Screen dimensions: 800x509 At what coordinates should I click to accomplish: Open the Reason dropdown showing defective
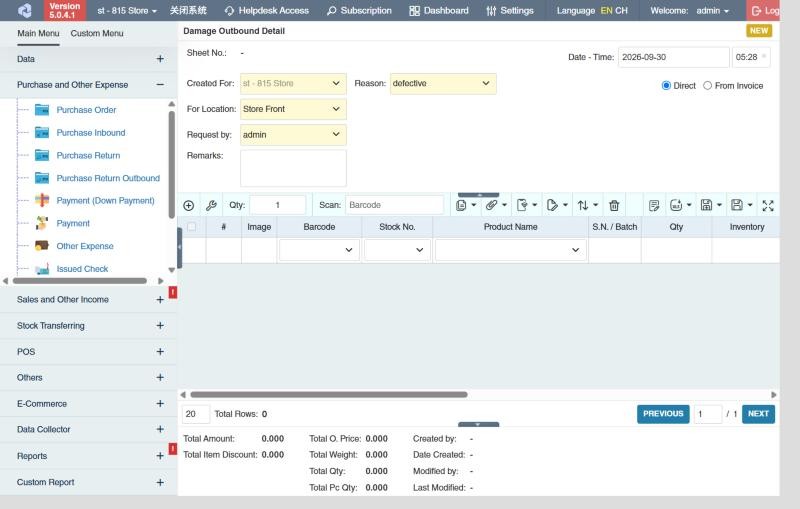pos(443,84)
